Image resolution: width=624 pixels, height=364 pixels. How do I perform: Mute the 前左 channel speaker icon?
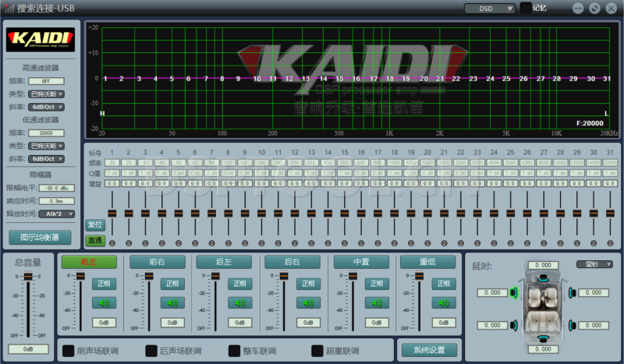104,303
